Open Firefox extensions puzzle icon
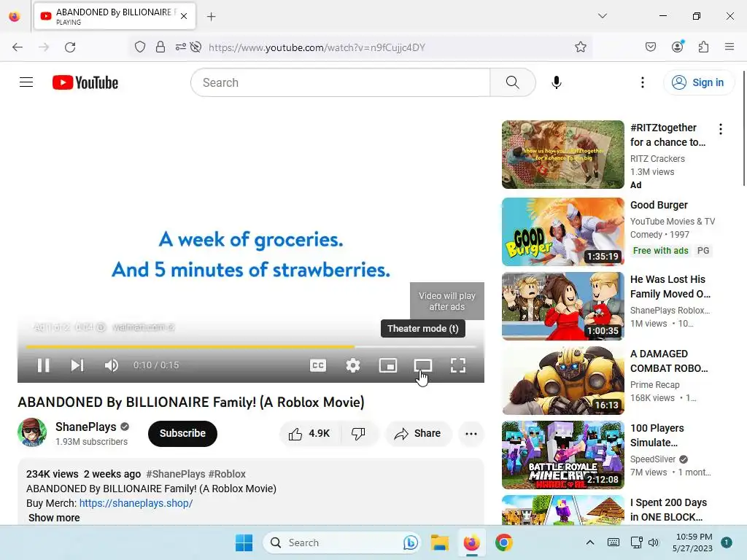The width and height of the screenshot is (747, 560). (703, 47)
